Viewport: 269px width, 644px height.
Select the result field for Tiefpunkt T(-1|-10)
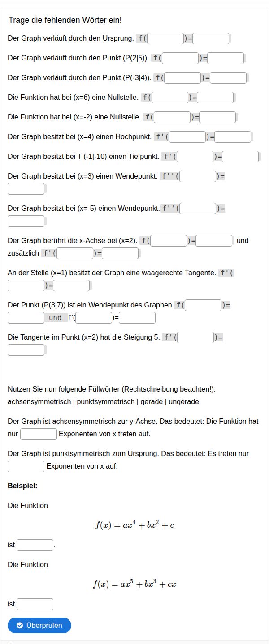click(240, 157)
